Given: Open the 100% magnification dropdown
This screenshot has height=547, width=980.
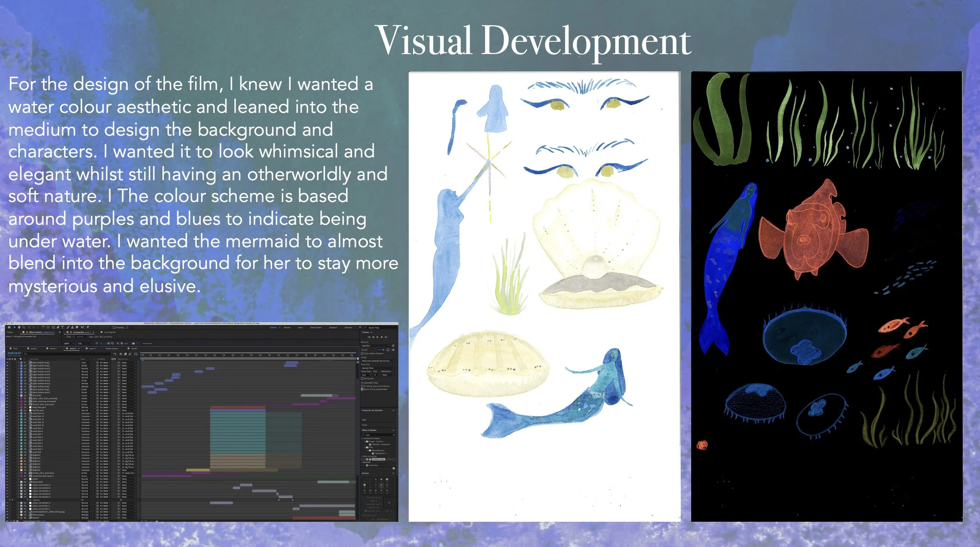Looking at the screenshot, I should pyautogui.click(x=69, y=343).
